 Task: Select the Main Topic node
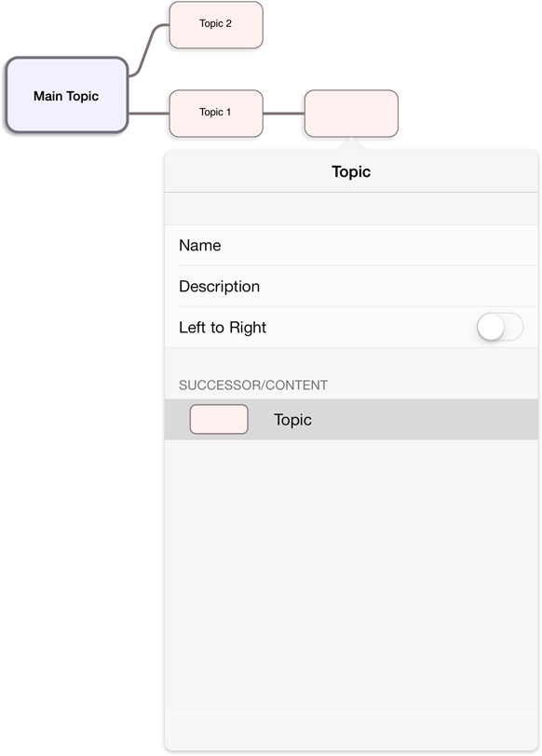[66, 95]
